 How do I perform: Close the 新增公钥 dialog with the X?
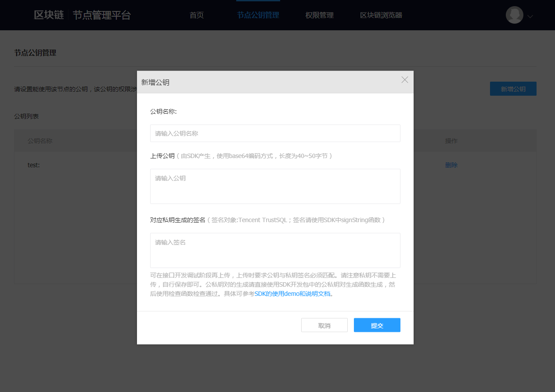(x=404, y=79)
